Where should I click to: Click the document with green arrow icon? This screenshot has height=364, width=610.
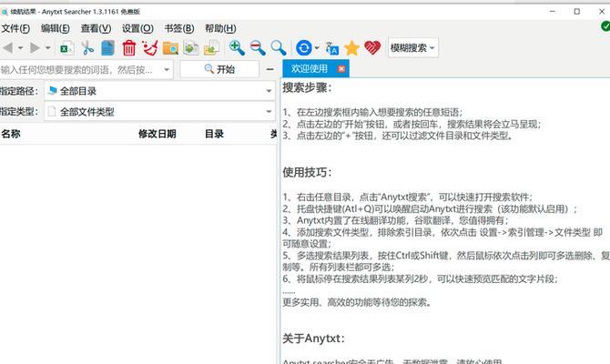tap(191, 48)
